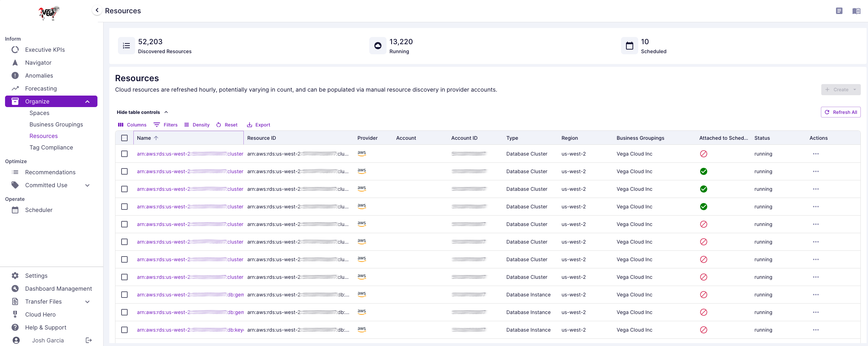The width and height of the screenshot is (868, 346).
Task: Collapse the Organize menu chevron
Action: pos(87,102)
